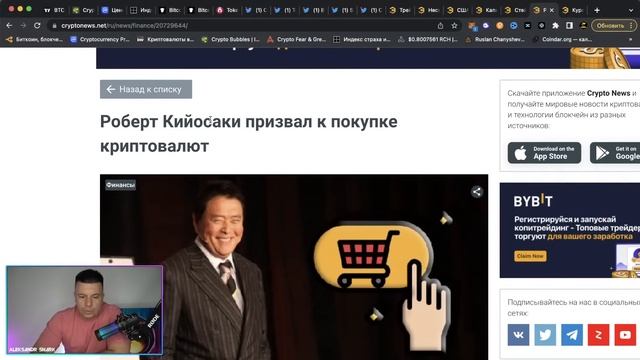Click the first extension icon beside the star
This screenshot has width=640, height=360.
coord(472,26)
